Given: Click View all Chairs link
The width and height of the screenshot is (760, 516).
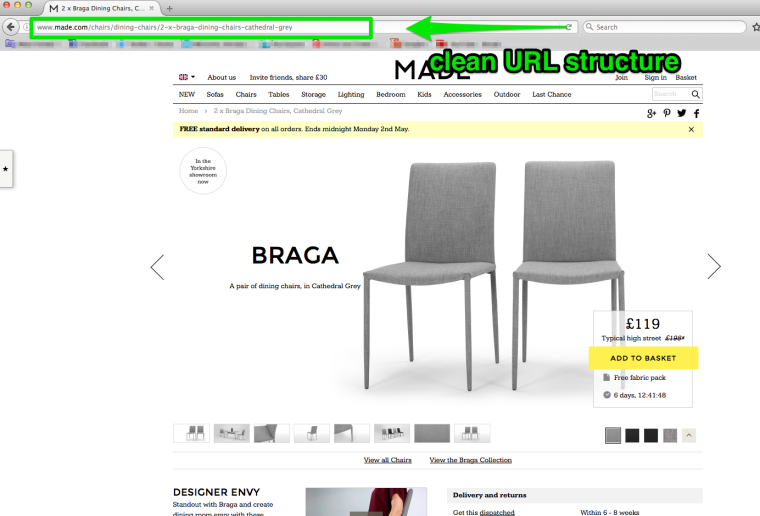Looking at the screenshot, I should pyautogui.click(x=388, y=460).
